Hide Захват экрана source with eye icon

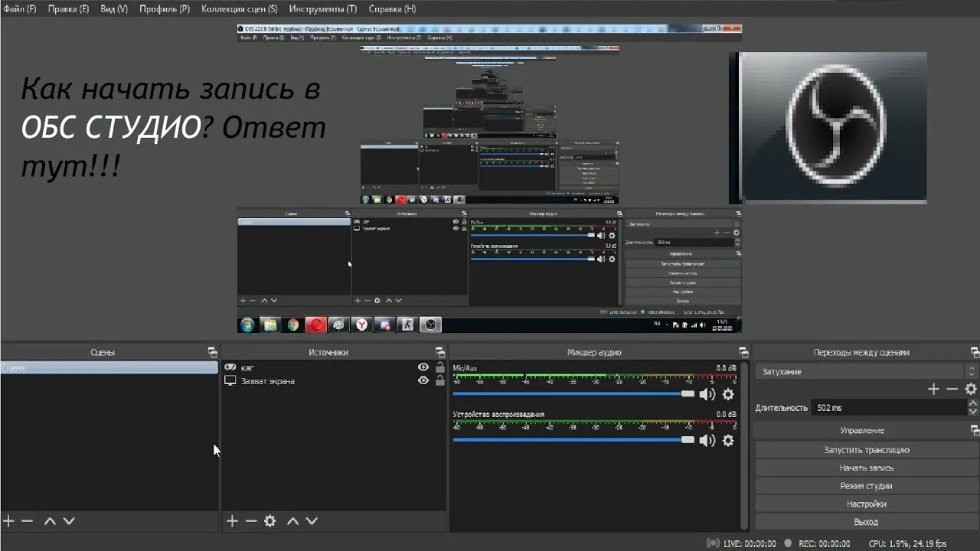[x=423, y=380]
